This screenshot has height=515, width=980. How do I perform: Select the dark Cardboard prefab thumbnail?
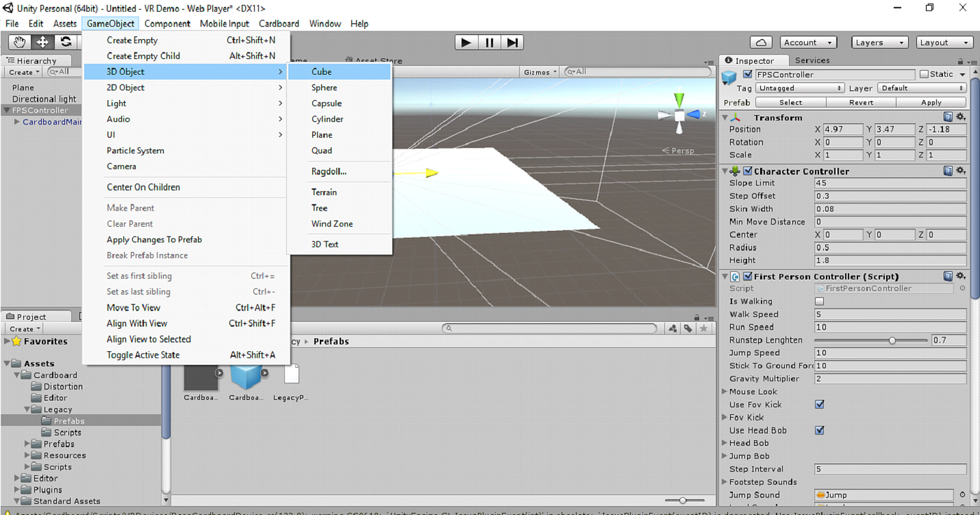tap(201, 377)
